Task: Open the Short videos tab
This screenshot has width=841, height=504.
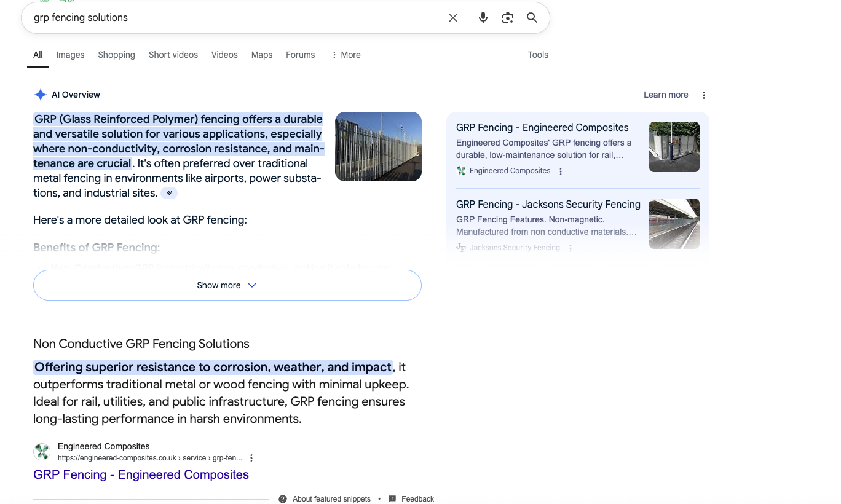Action: 173,55
